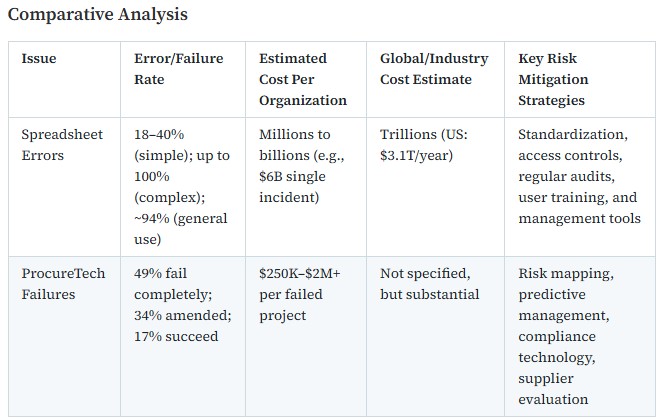Screen dimensions: 663x420
Task: Click the Comparative Analysis heading
Action: (97, 15)
